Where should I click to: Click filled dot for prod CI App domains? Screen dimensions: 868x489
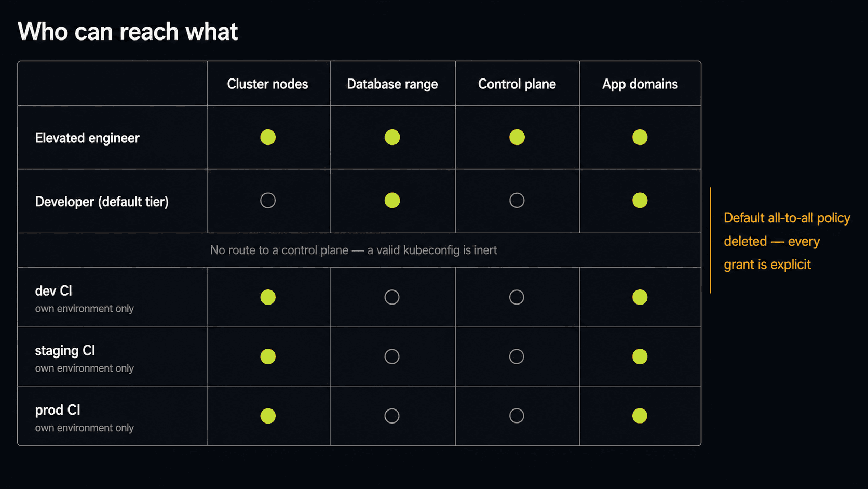point(640,416)
